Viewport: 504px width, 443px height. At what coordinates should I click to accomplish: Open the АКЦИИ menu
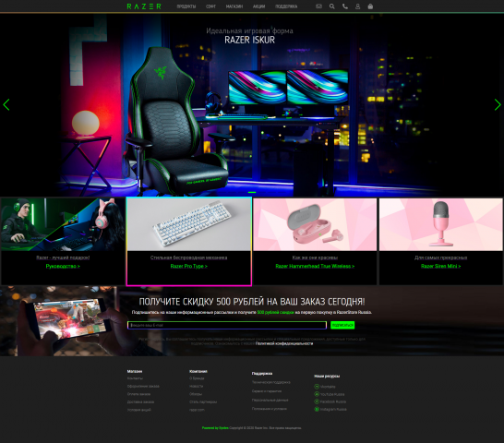point(258,6)
